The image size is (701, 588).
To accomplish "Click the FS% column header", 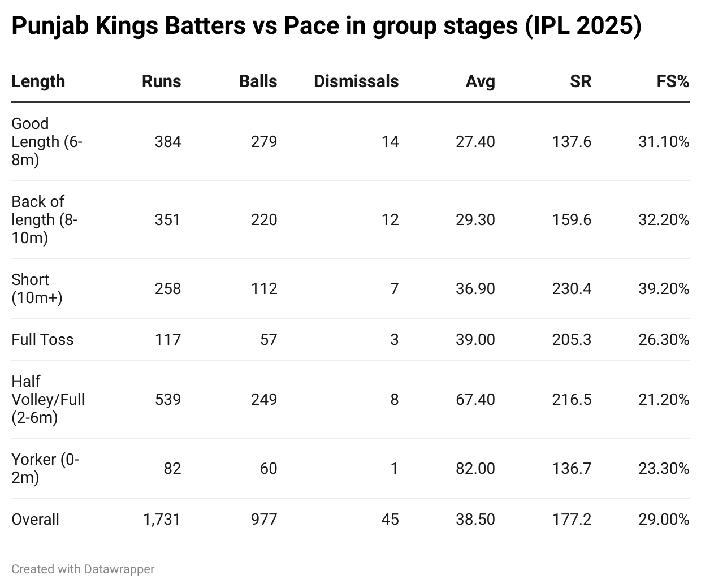I will tap(672, 81).
